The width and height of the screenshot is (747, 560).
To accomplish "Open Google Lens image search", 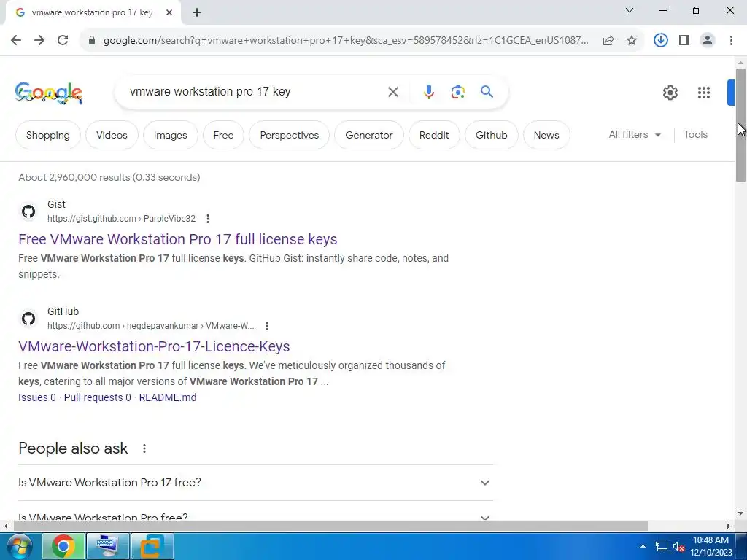I will pyautogui.click(x=458, y=92).
